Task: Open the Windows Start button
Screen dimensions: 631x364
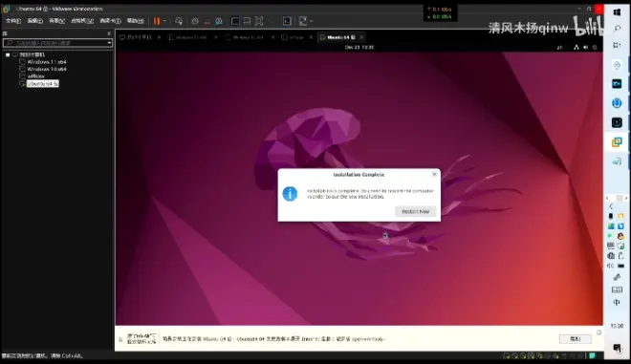Action: pos(617,12)
